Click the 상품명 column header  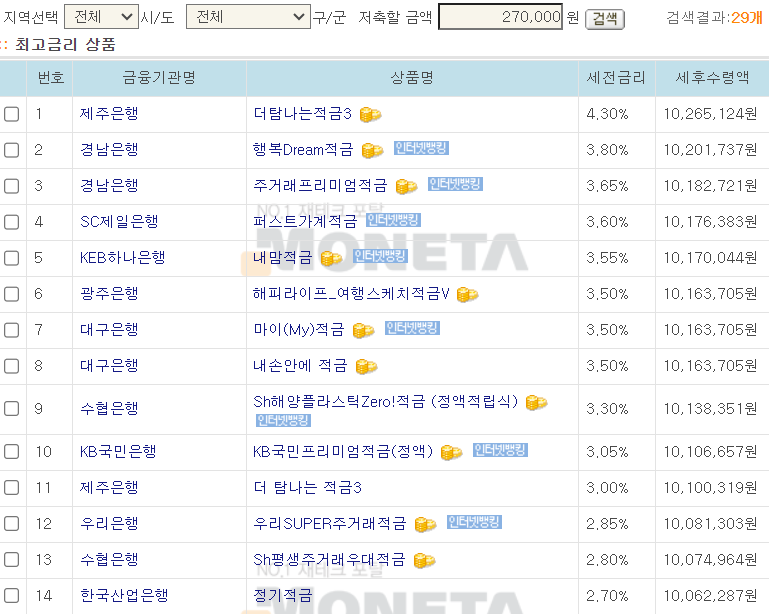(x=412, y=77)
